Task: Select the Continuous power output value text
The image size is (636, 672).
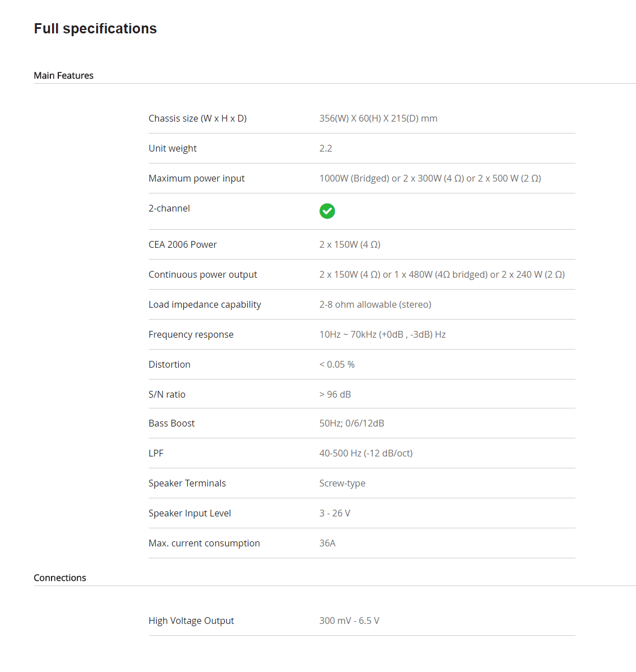Action: (x=442, y=274)
